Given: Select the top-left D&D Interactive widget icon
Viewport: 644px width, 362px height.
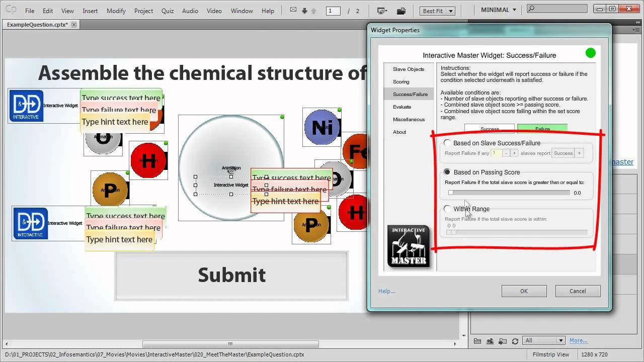Looking at the screenshot, I should 26,106.
